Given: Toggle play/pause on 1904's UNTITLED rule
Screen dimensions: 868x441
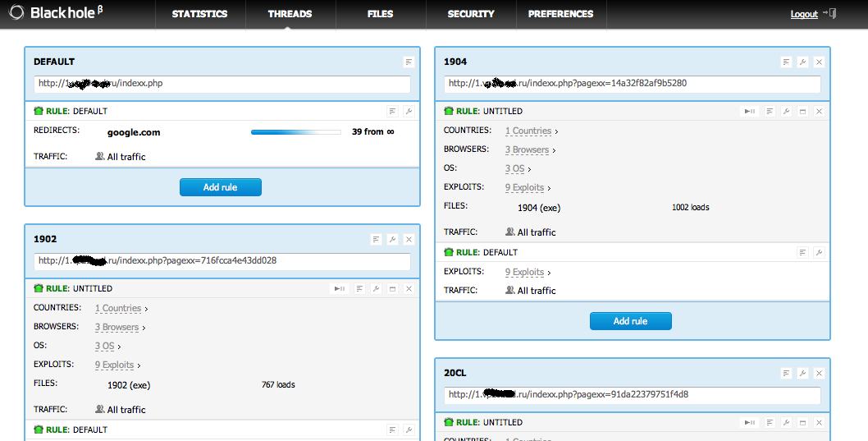Looking at the screenshot, I should click(x=749, y=111).
